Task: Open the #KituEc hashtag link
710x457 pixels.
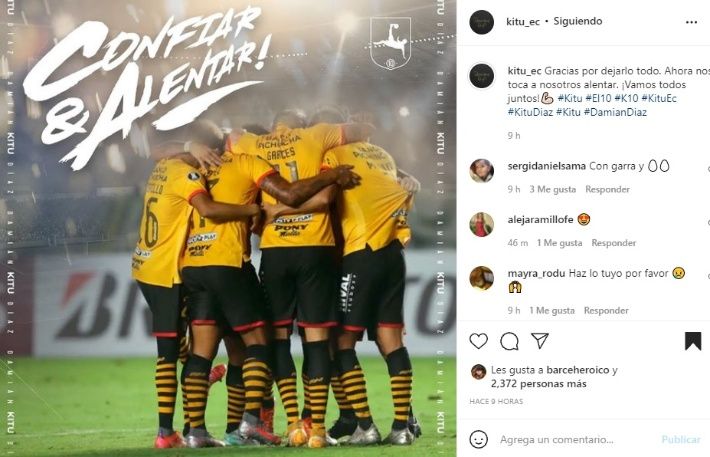Action: pos(659,98)
